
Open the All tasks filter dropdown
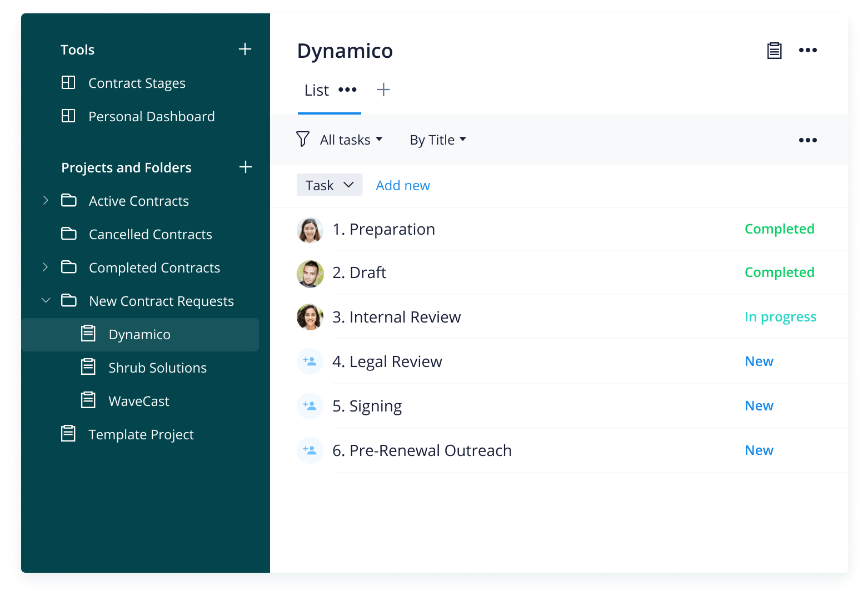351,140
